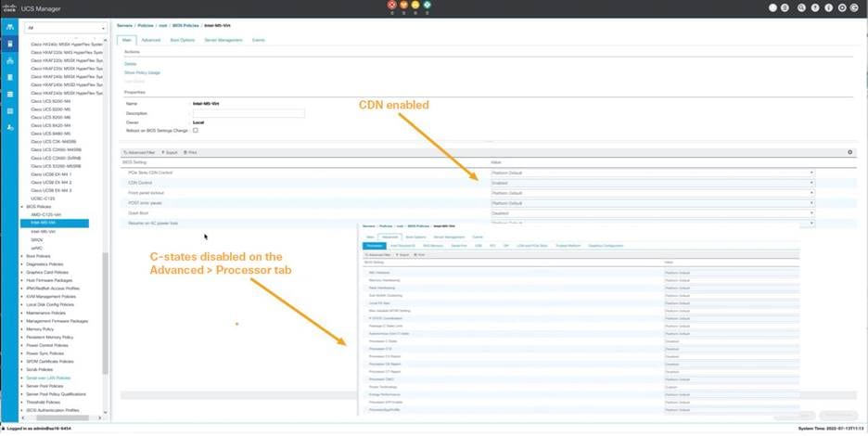
Task: Select Memory Policy in the tree
Action: 40,329
